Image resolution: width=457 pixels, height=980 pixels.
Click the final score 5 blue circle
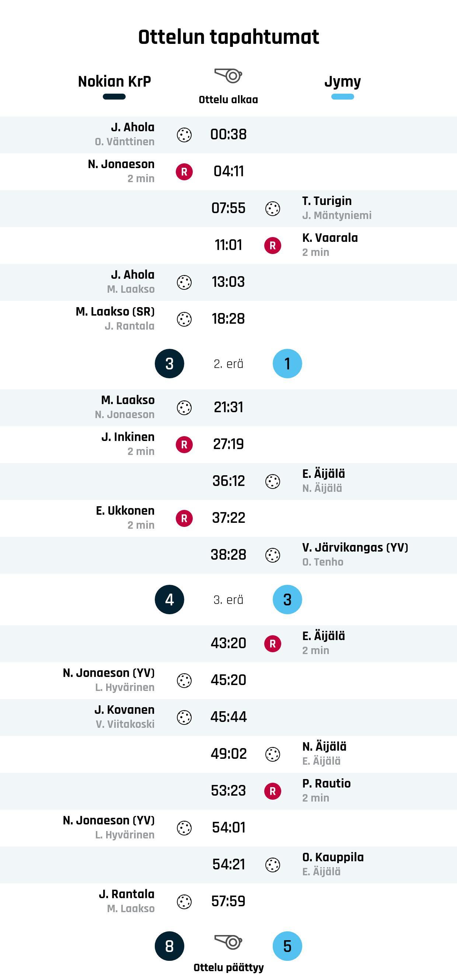click(x=287, y=946)
